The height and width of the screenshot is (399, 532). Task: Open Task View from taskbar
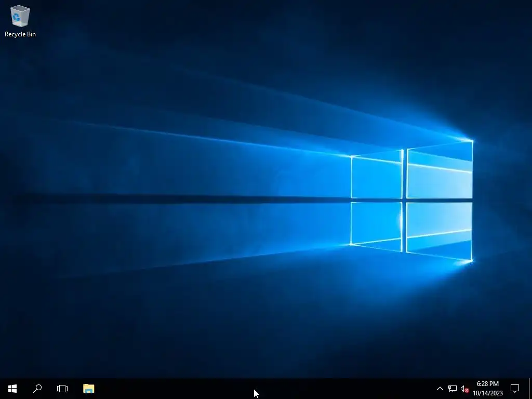pyautogui.click(x=62, y=389)
